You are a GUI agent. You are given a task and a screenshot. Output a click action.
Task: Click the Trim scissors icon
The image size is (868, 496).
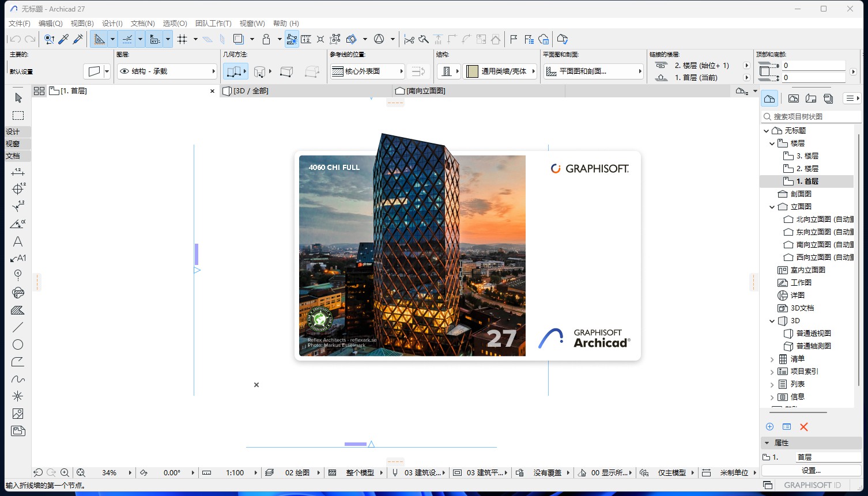pyautogui.click(x=409, y=39)
